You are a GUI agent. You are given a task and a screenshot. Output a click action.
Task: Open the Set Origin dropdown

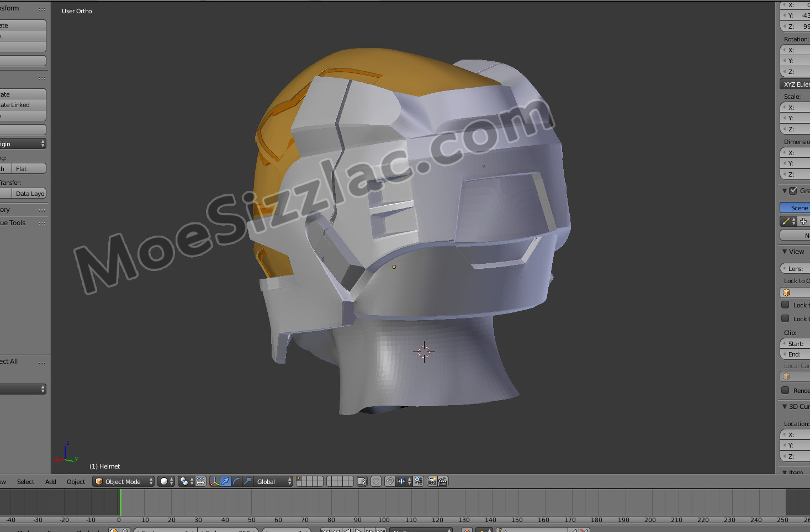point(23,143)
